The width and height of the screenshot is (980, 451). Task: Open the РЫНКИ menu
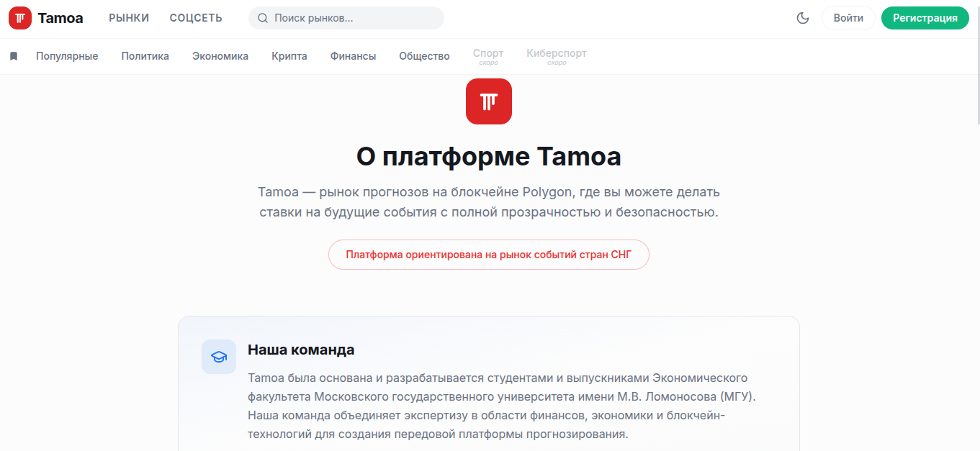(128, 18)
